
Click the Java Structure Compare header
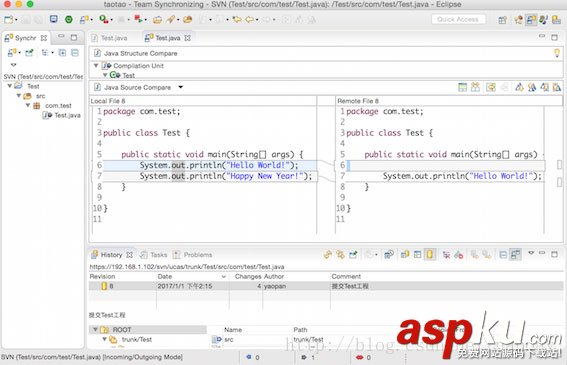141,53
